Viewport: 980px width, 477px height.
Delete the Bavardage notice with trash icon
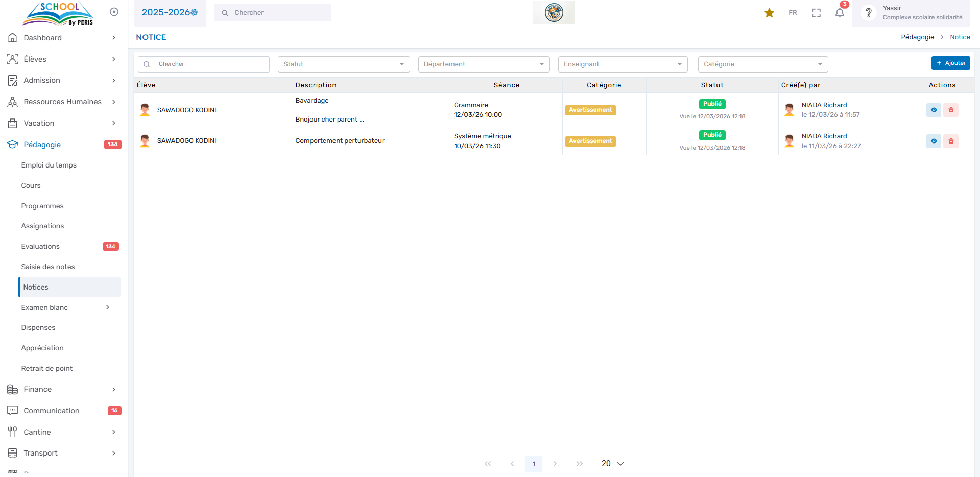950,110
